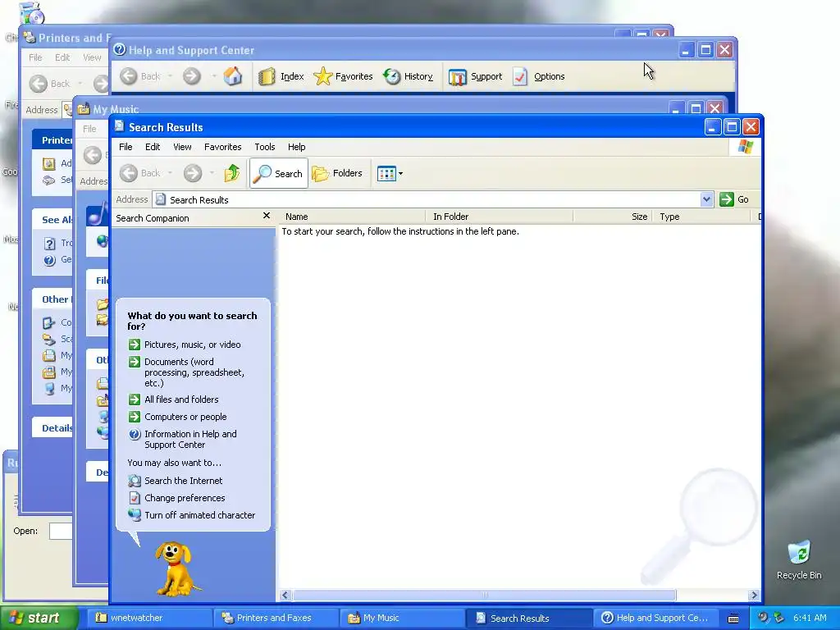Open the Edit menu in Search Results
Image resolution: width=840 pixels, height=630 pixels.
point(152,147)
